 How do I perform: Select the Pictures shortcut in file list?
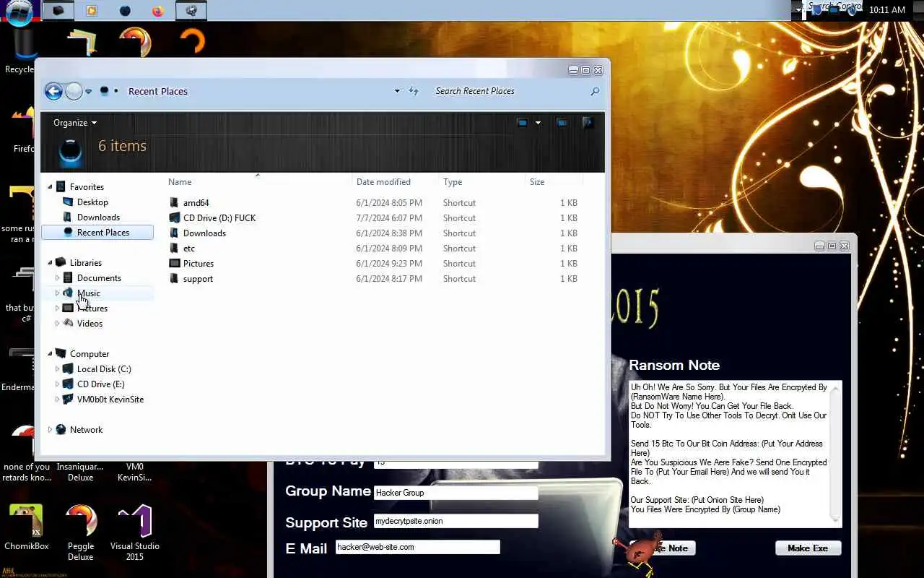tap(373, 264)
